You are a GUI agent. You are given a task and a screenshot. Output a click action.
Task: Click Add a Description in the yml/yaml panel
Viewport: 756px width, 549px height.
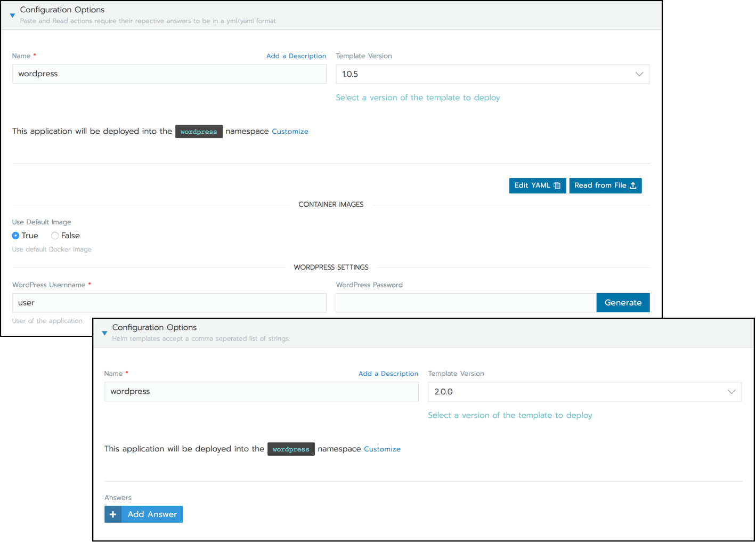pos(296,56)
